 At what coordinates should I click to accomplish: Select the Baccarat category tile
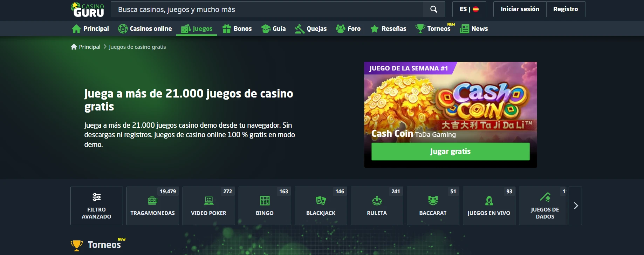coord(433,206)
